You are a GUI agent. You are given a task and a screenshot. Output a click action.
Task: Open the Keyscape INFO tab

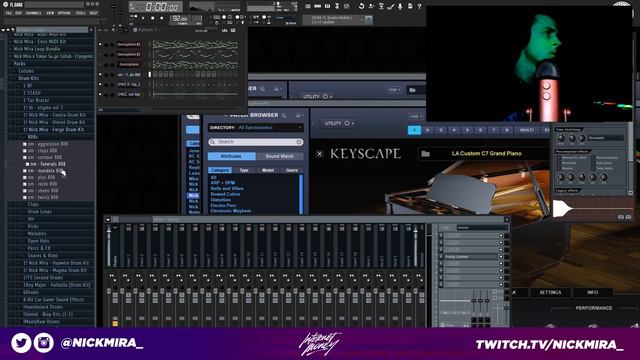(x=593, y=292)
